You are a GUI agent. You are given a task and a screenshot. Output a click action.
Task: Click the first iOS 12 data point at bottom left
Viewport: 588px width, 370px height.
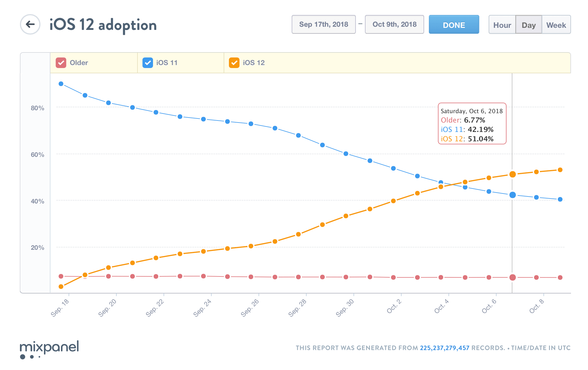click(61, 286)
